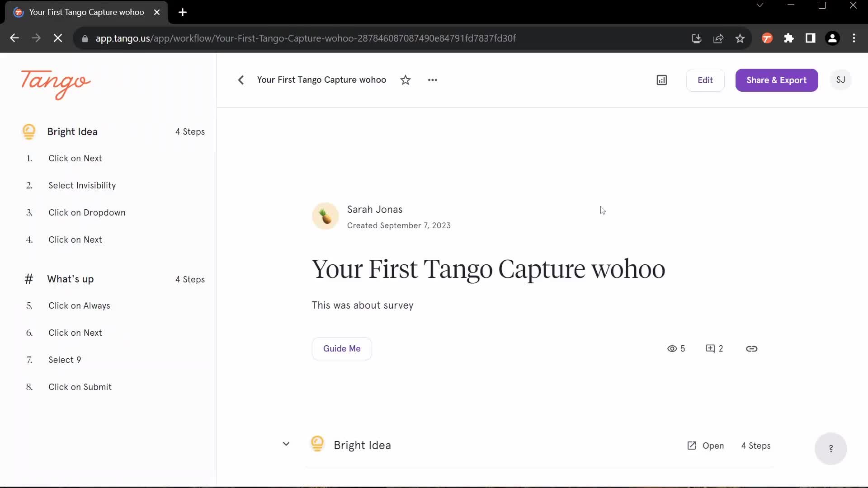Viewport: 868px width, 488px height.
Task: Click the browser forward arrow
Action: coord(36,38)
